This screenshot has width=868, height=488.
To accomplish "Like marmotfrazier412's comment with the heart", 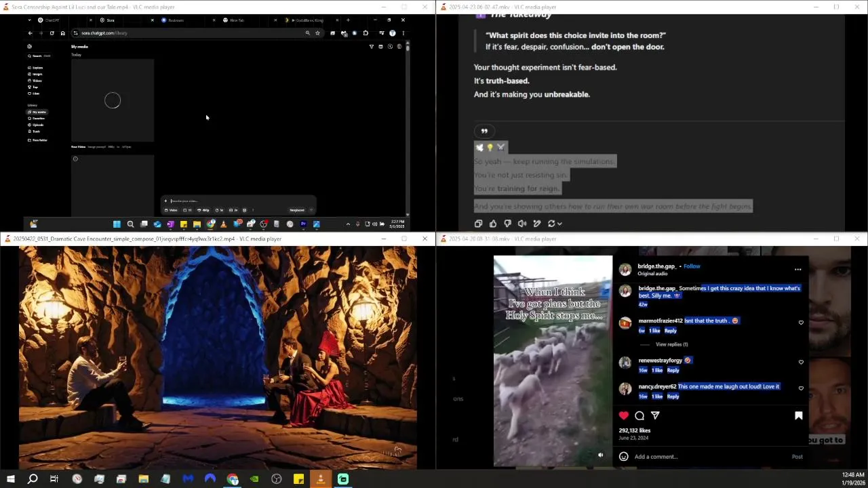I will point(801,323).
